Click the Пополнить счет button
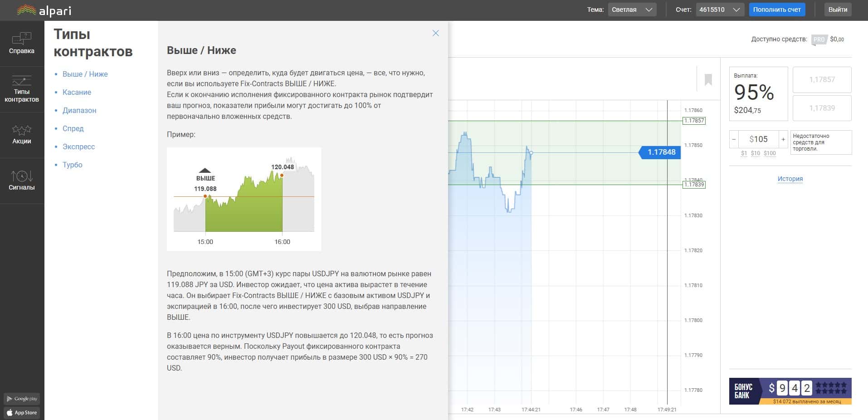 (x=777, y=10)
